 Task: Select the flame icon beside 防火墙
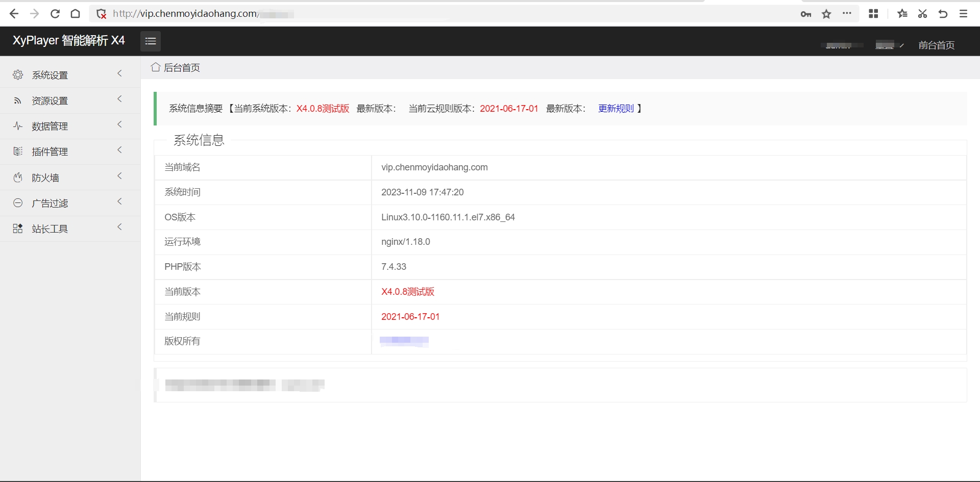click(x=18, y=177)
